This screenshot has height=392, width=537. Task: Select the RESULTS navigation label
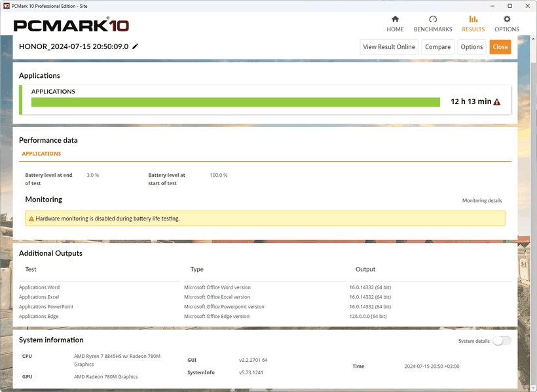(x=473, y=29)
